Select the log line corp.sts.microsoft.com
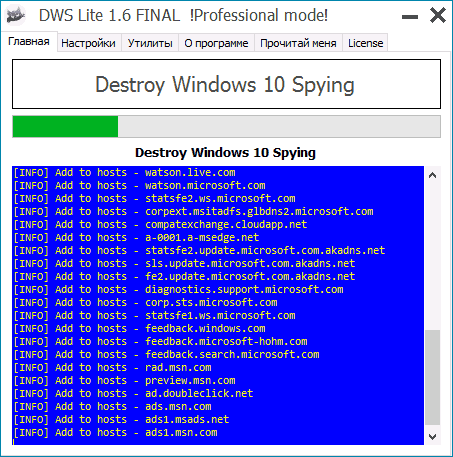This screenshot has width=453, height=457. click(145, 303)
